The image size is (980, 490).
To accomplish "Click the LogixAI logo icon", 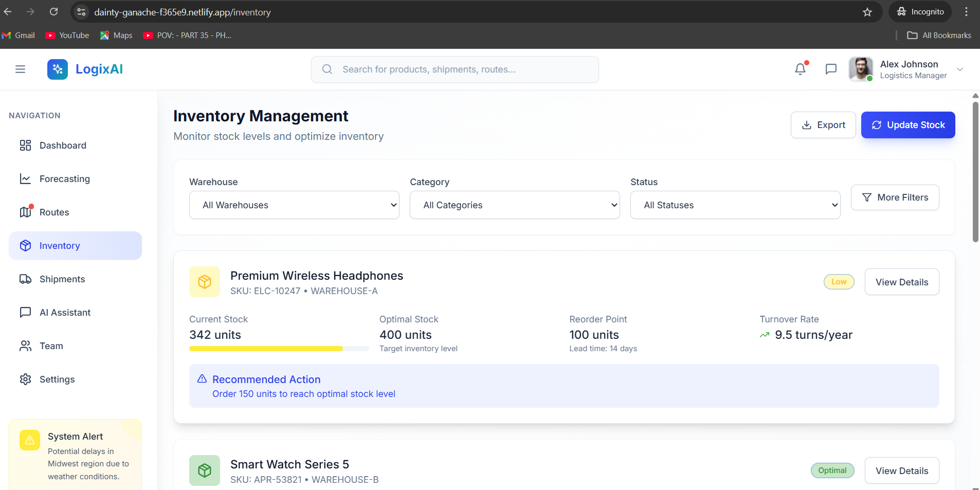I will click(x=58, y=69).
